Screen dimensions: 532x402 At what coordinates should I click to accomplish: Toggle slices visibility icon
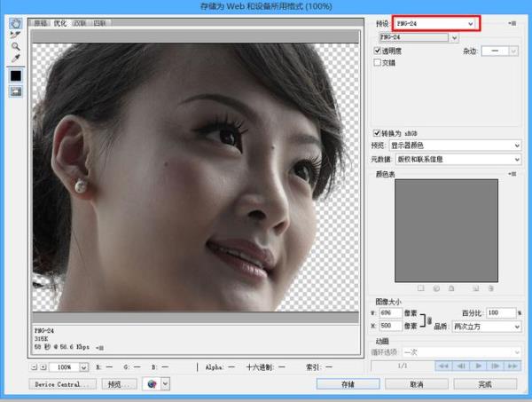[16, 91]
